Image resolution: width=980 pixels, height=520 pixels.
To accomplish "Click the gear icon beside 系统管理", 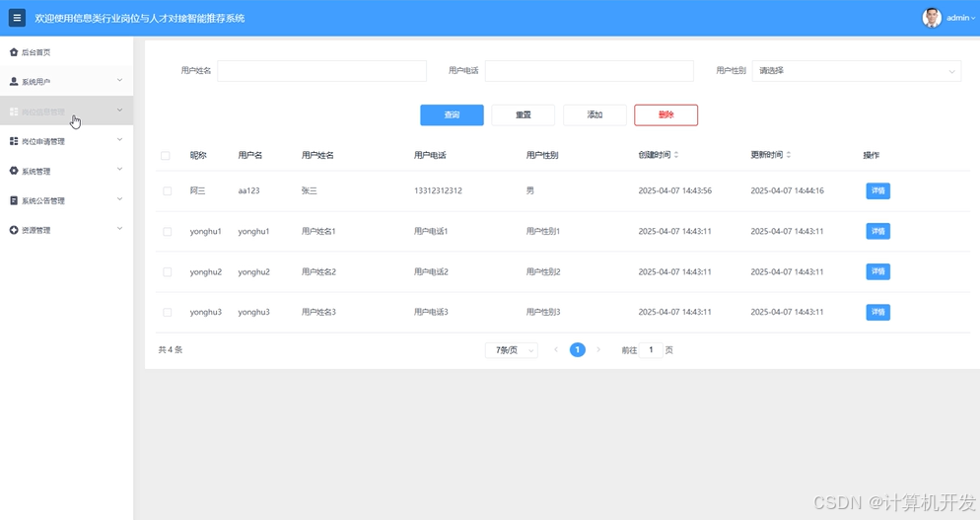I will [x=14, y=171].
